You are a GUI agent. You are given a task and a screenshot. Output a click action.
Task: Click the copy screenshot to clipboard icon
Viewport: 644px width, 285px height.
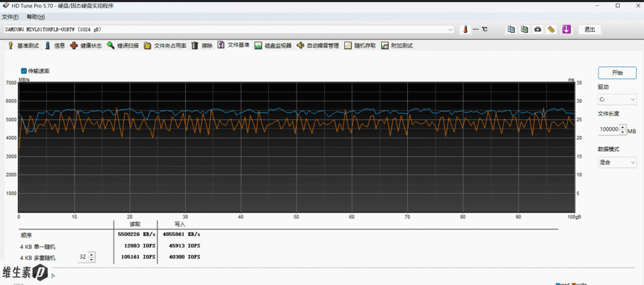pyautogui.click(x=525, y=30)
